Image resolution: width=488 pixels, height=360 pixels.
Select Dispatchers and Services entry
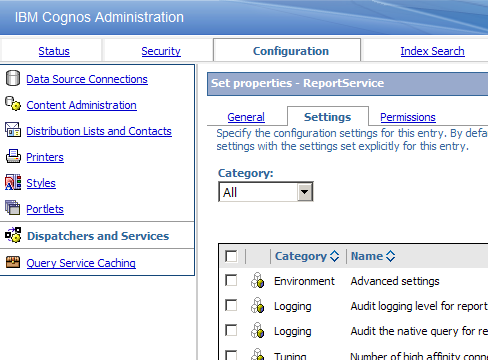click(98, 236)
